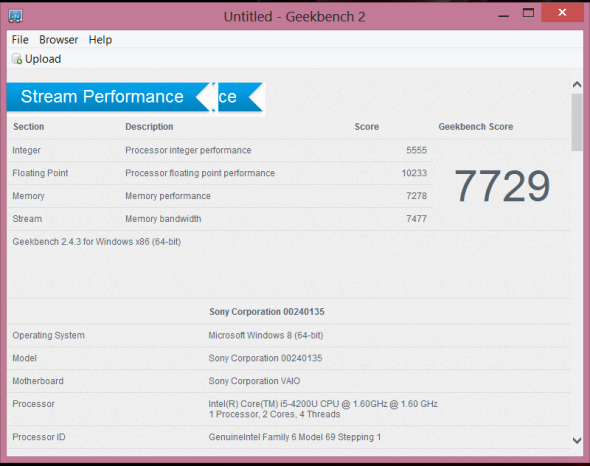Click the Integer score 5555
Viewport: 590px width, 466px height.
coord(416,150)
